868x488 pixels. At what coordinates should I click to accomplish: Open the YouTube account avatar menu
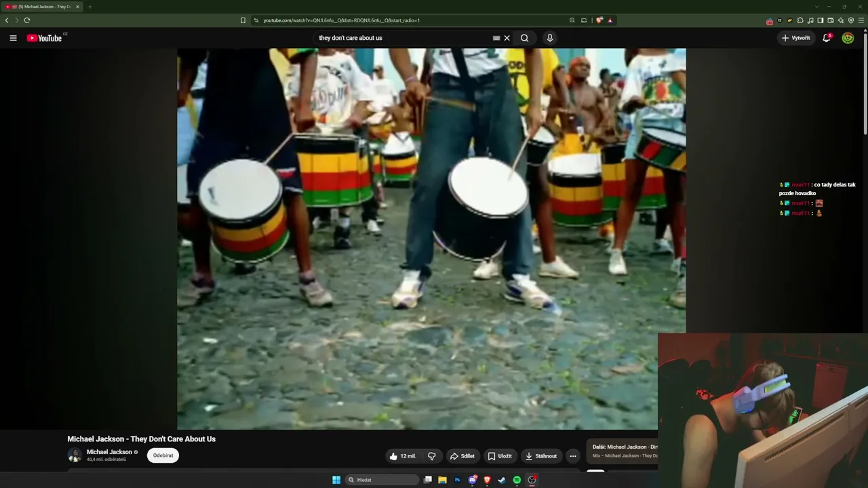tap(848, 38)
